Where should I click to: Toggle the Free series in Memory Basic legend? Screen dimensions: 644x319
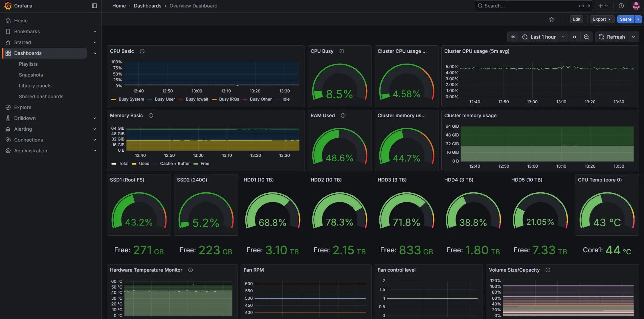tap(204, 164)
